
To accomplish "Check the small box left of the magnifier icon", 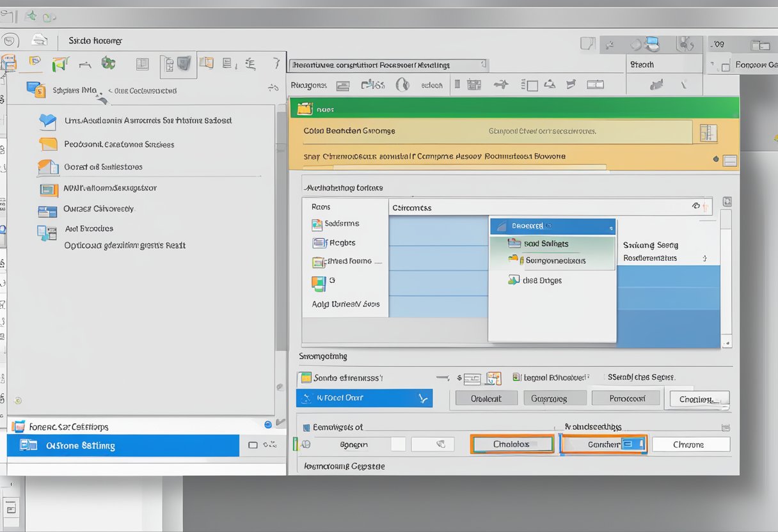I will (399, 444).
